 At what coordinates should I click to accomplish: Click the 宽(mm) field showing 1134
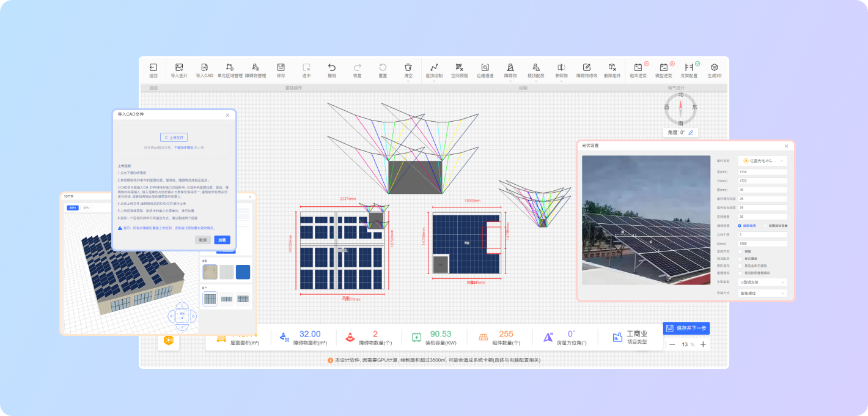(x=763, y=172)
